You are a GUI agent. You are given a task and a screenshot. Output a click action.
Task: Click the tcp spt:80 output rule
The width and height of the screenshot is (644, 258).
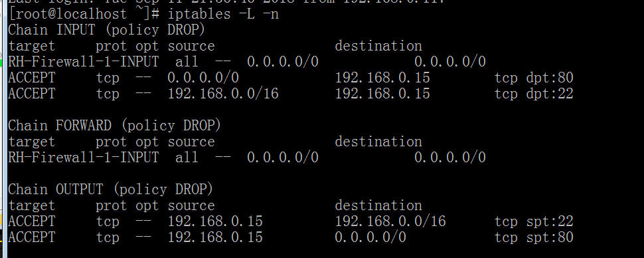[x=534, y=237]
